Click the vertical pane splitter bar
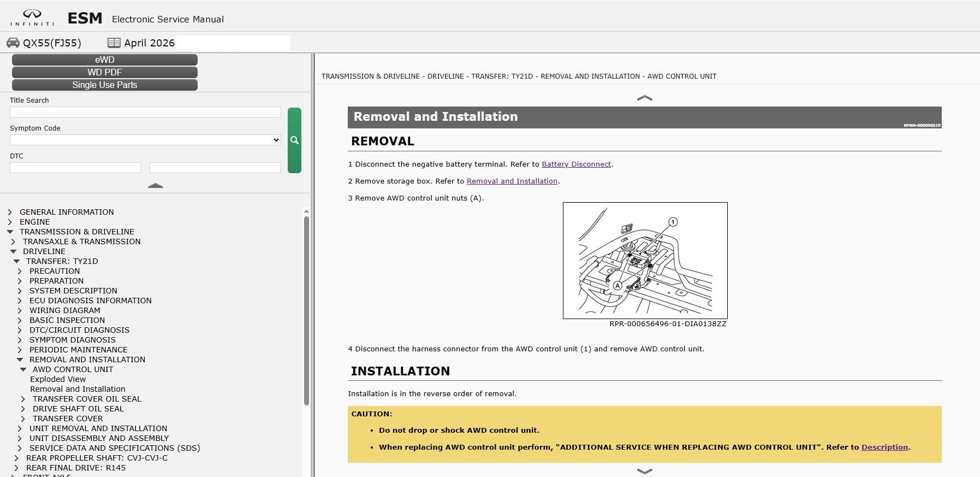Viewport: 980px width, 477px height. pyautogui.click(x=313, y=265)
